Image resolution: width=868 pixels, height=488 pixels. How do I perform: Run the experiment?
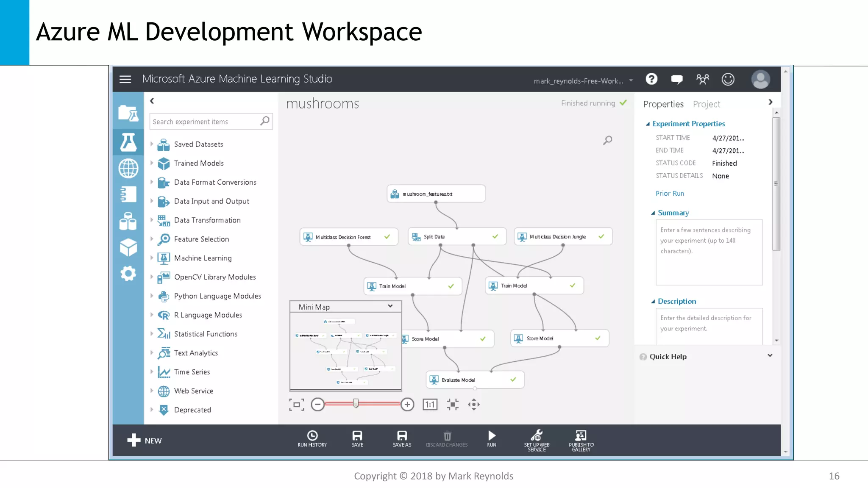pos(492,439)
